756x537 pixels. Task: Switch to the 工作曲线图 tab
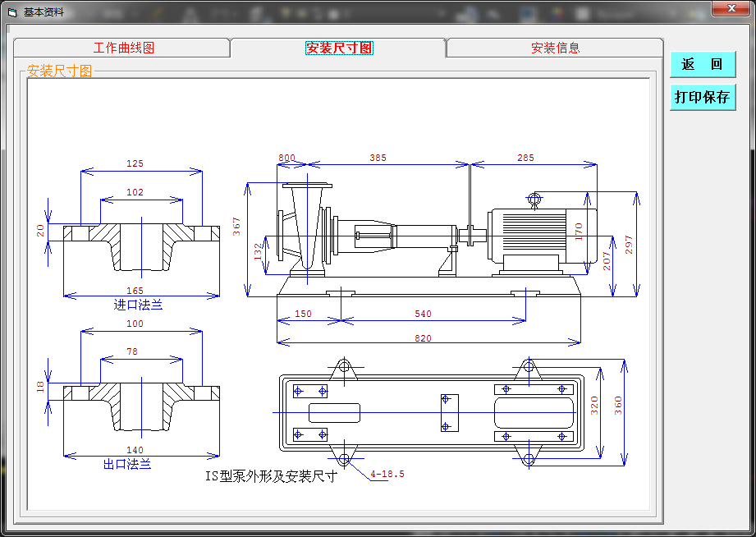121,48
